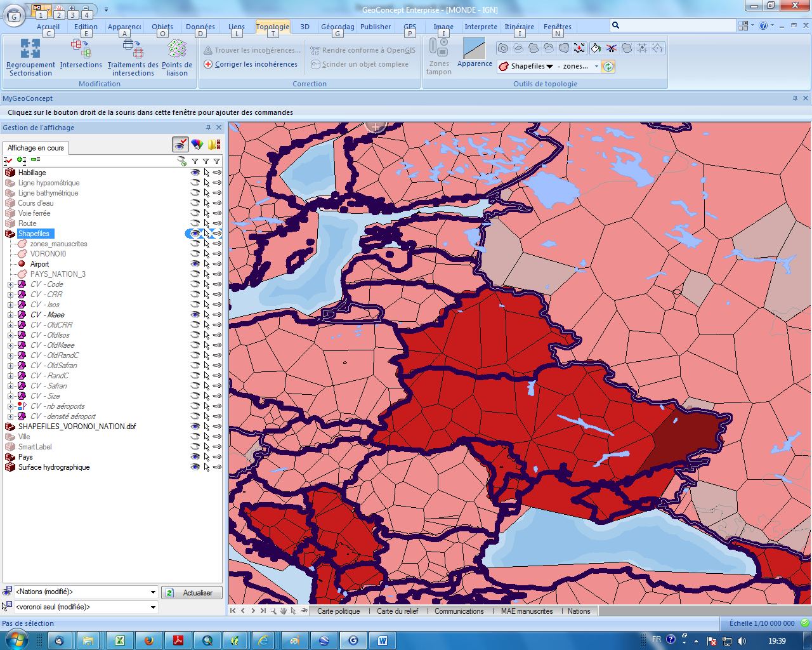Viewport: 812px width, 650px height.
Task: Switch to the Nations map tab
Action: point(579,611)
